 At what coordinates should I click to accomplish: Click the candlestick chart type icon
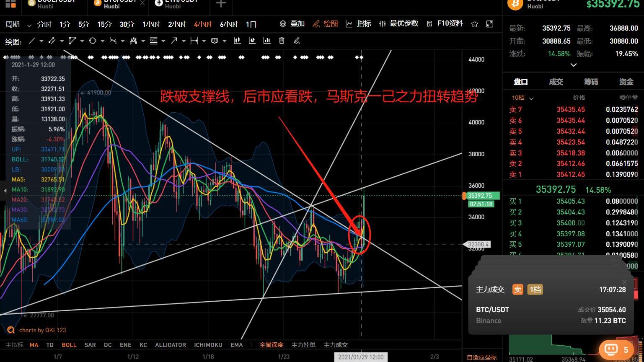pos(238,41)
